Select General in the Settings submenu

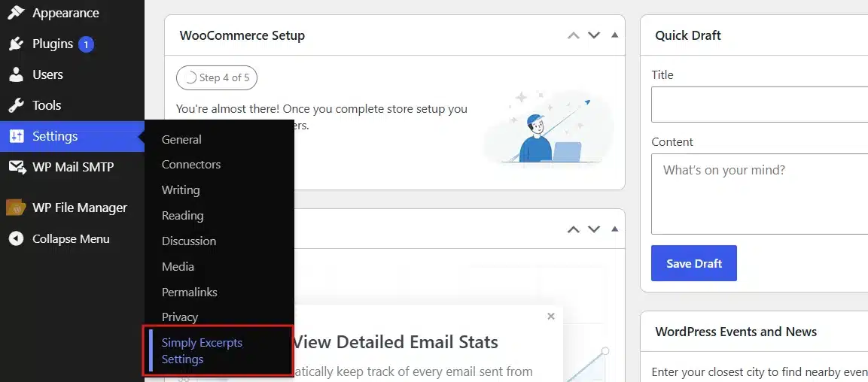181,139
